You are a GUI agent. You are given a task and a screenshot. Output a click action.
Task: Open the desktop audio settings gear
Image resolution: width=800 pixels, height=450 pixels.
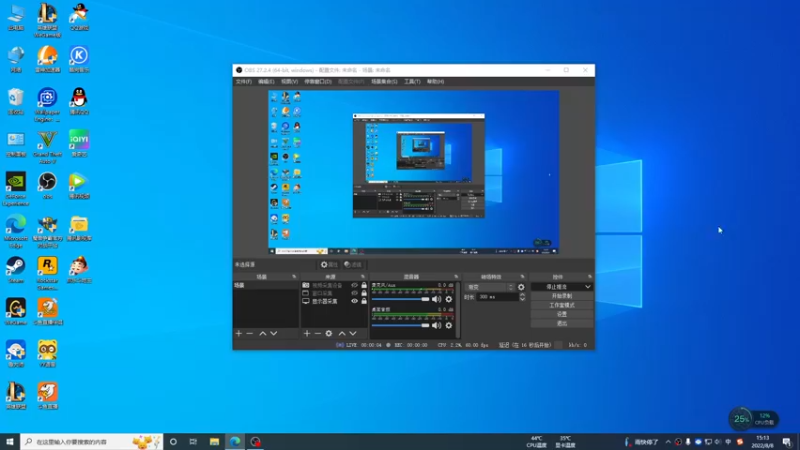tap(448, 325)
